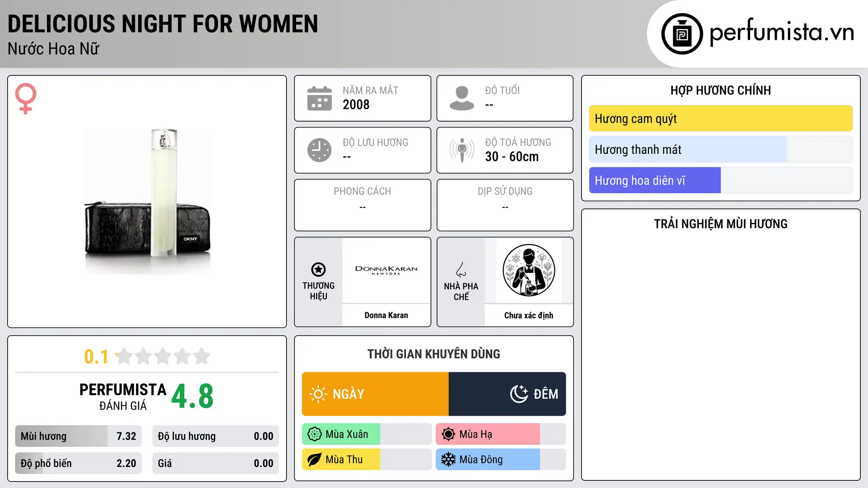Click the Mùi hương 7.32 score bar
Screen dimensions: 868x488
(x=78, y=436)
